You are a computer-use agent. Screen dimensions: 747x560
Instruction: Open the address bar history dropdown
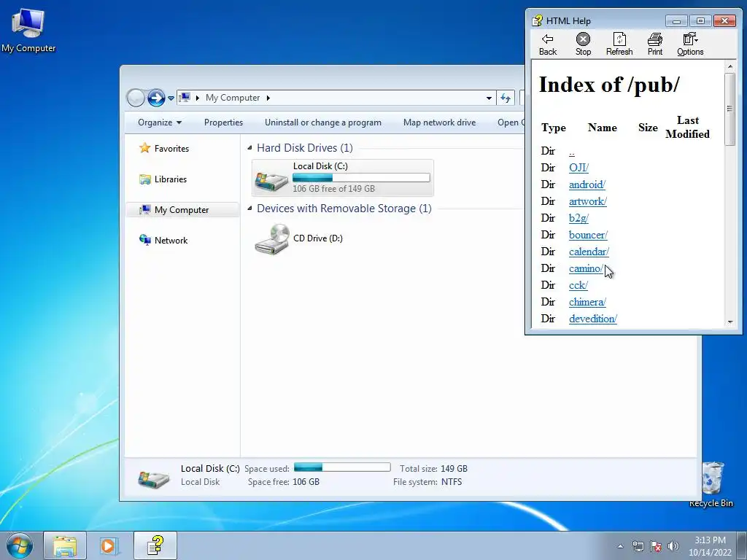coord(489,98)
